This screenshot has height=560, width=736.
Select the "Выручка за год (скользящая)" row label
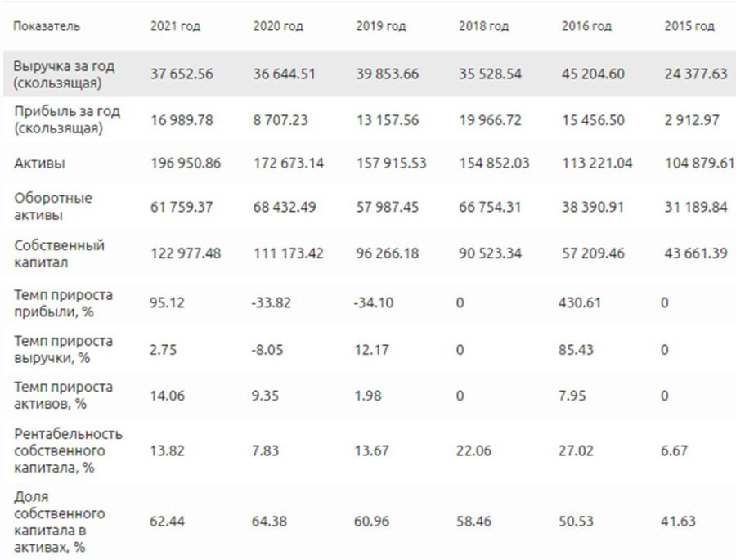pyautogui.click(x=64, y=74)
